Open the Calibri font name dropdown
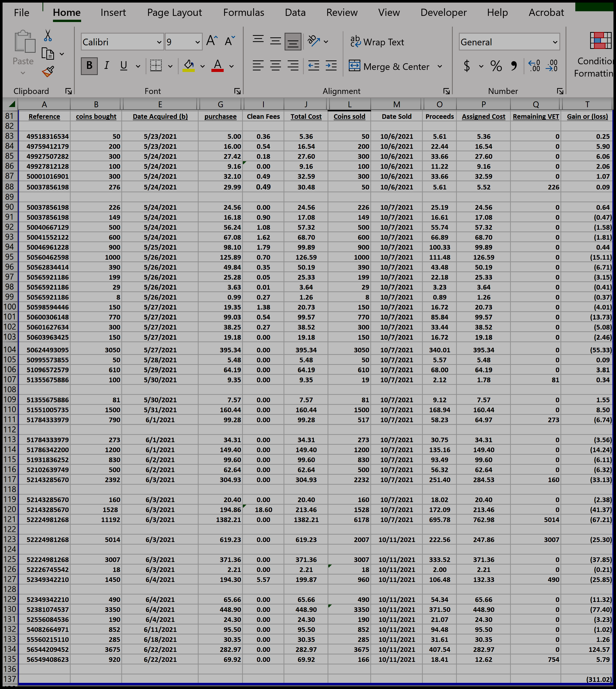Viewport: 616px width, 689px height. (159, 42)
